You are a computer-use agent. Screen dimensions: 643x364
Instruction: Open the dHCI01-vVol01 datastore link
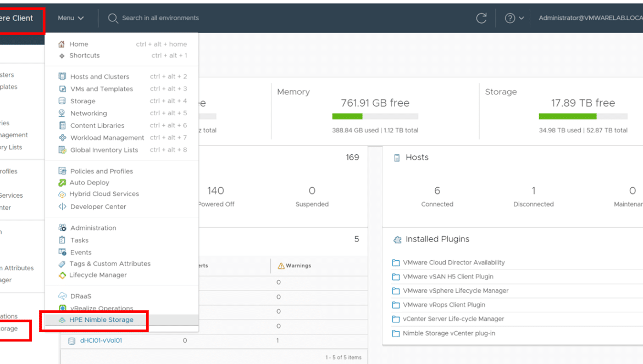pyautogui.click(x=101, y=340)
